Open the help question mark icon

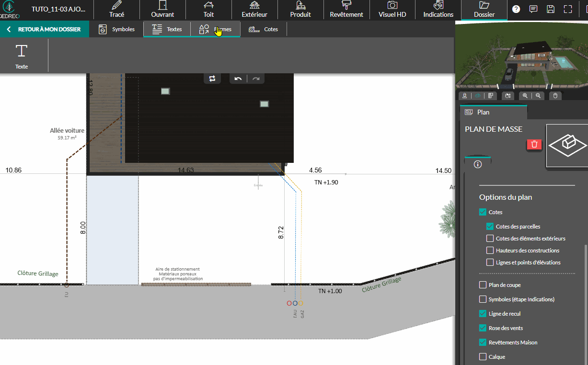[x=516, y=9]
